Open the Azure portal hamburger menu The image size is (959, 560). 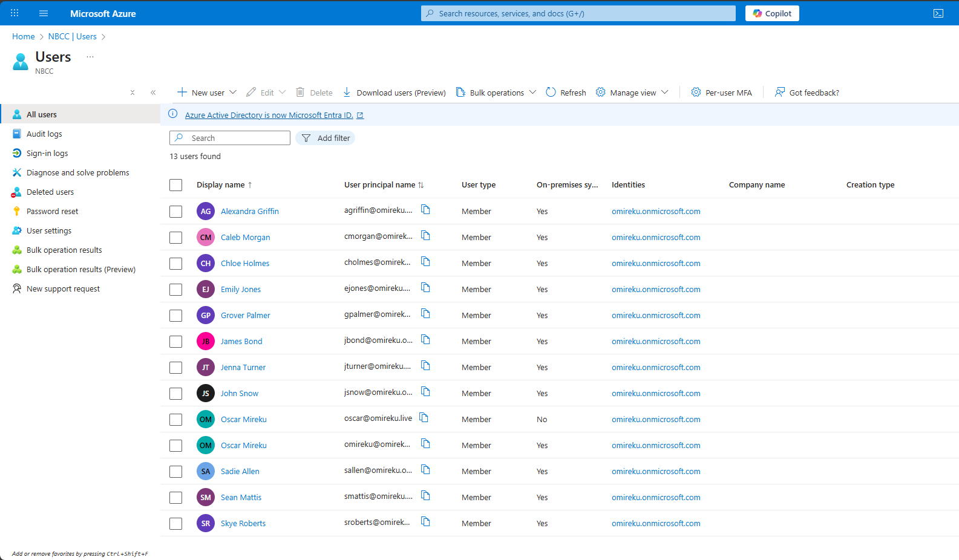[x=44, y=13]
